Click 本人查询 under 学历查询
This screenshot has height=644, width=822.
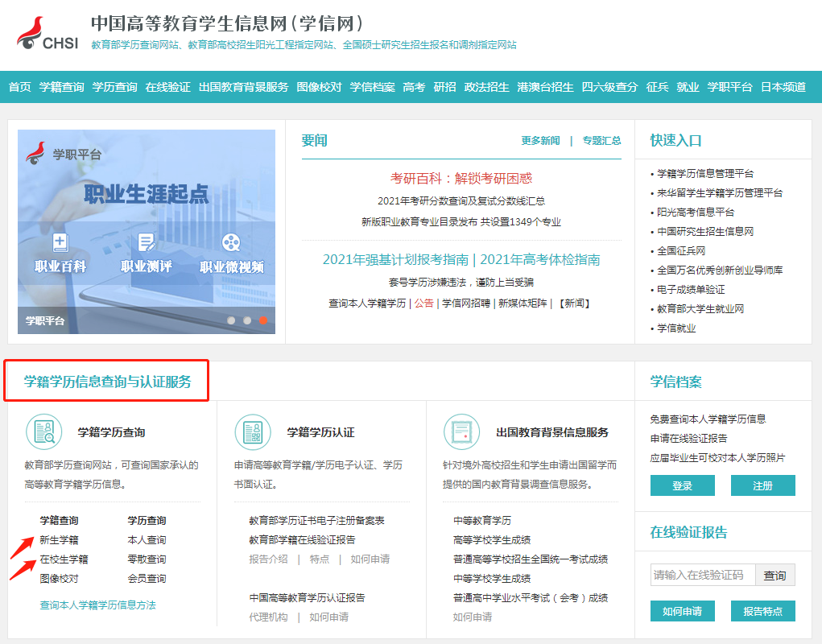coord(147,539)
